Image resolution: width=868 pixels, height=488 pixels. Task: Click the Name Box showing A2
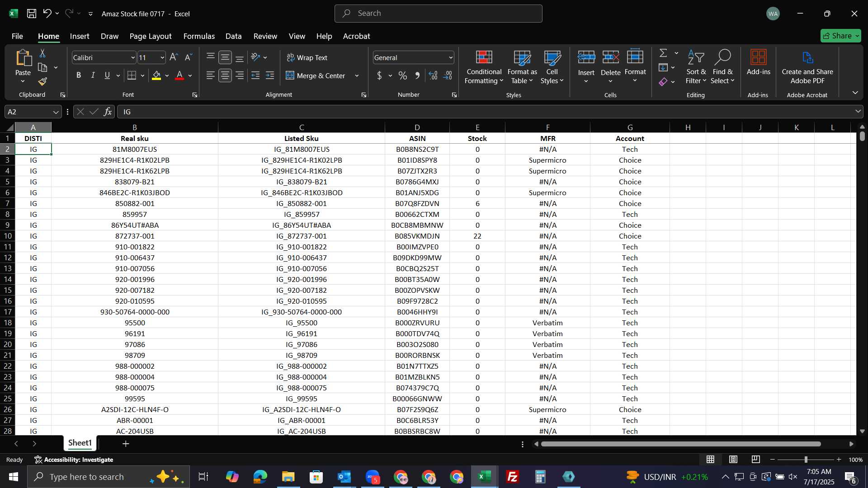pyautogui.click(x=33, y=112)
